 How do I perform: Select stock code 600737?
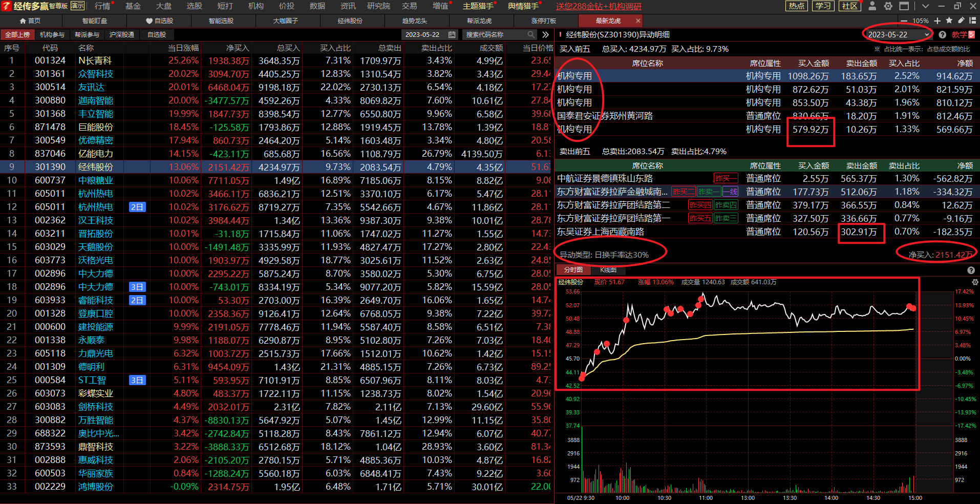click(x=50, y=180)
